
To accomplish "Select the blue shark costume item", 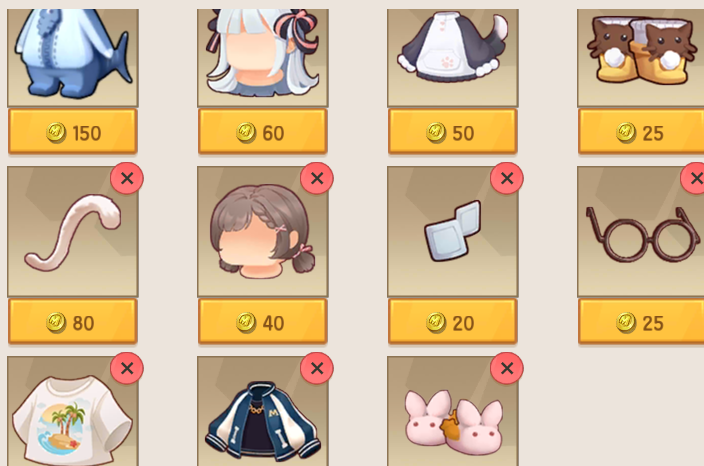I will tap(73, 57).
